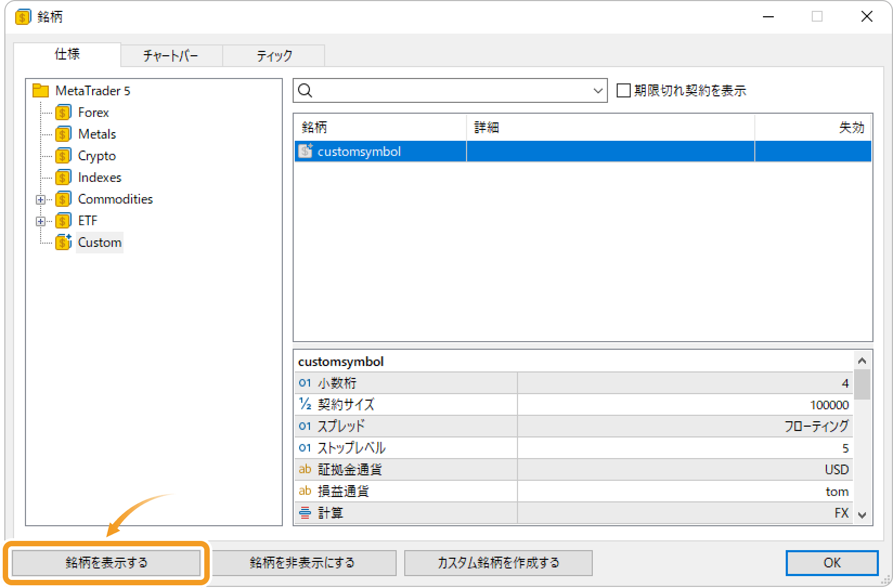Click the customsymbol row icon in symbol list
893x588 pixels.
306,151
